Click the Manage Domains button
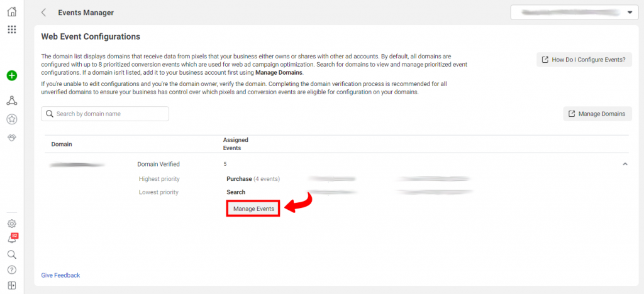Image resolution: width=644 pixels, height=294 pixels. coord(597,114)
